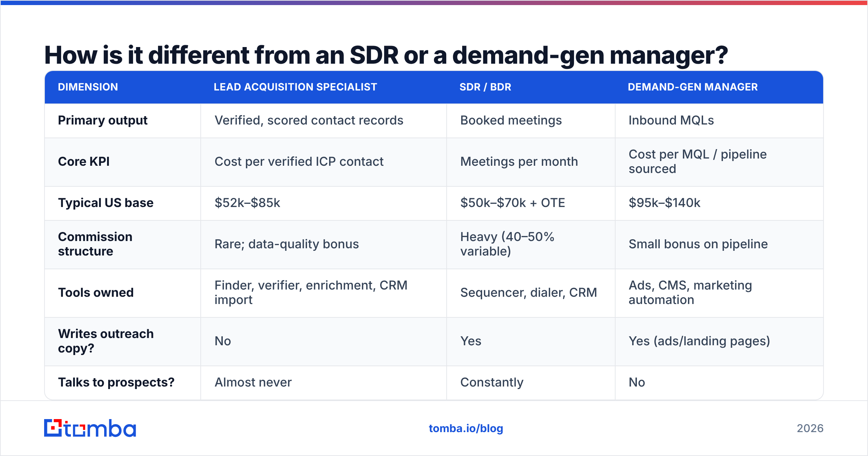Click the tomba logo
868x456 pixels.
(90, 428)
